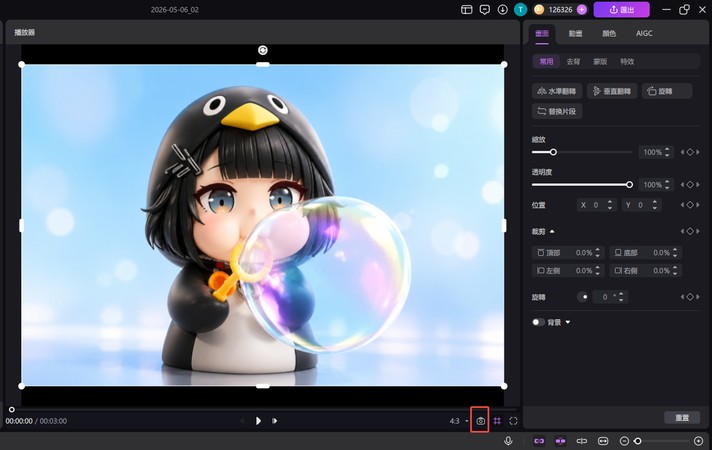Open the feedback message icon
This screenshot has width=712, height=450.
tap(485, 10)
